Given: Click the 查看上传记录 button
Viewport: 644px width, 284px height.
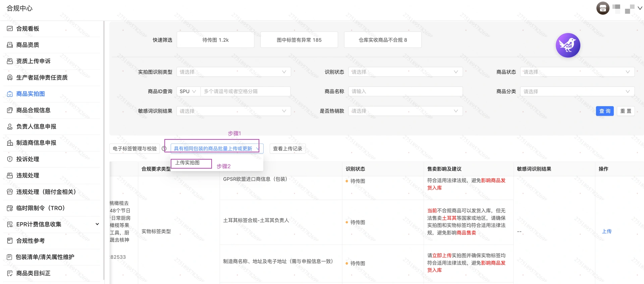Looking at the screenshot, I should (x=287, y=149).
